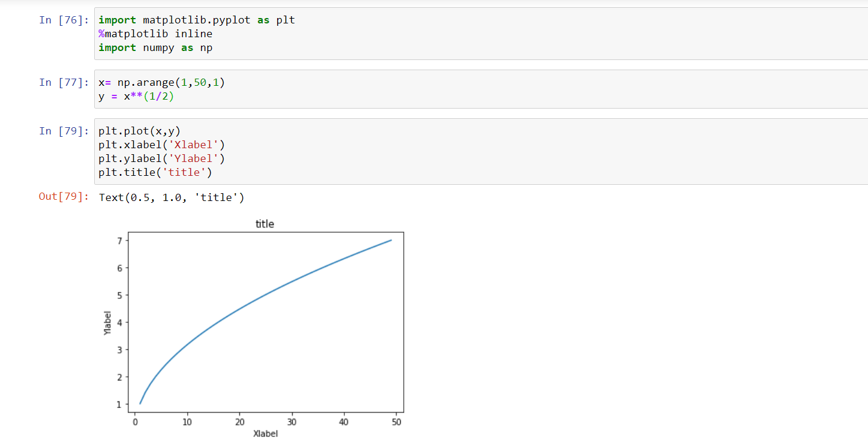The height and width of the screenshot is (441, 868).
Task: Click the line 'import numpy as np'
Action: [155, 48]
